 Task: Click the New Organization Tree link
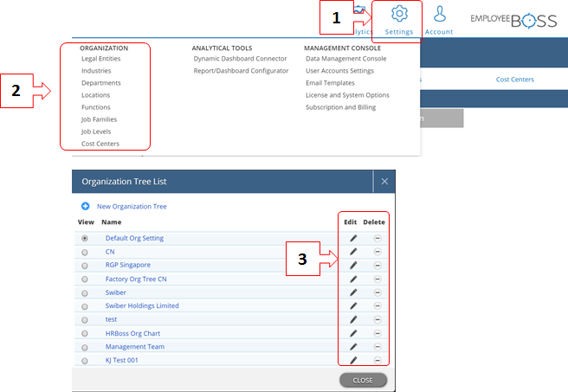(x=132, y=206)
